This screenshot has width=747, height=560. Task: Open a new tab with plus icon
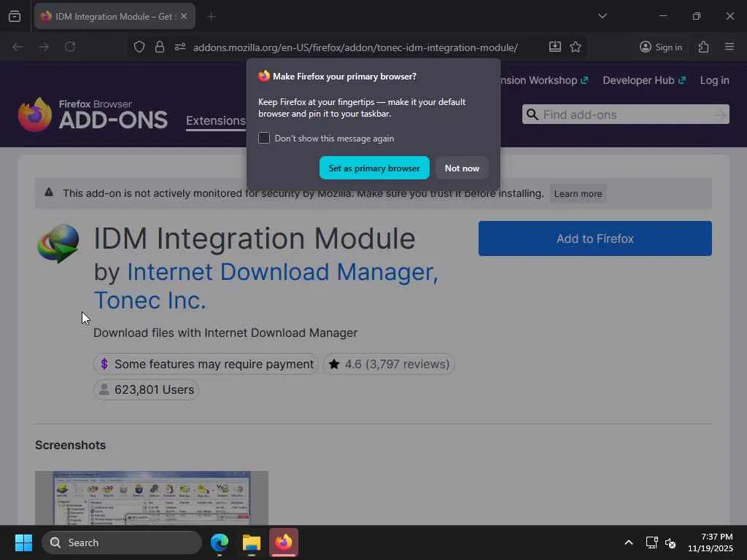(212, 17)
